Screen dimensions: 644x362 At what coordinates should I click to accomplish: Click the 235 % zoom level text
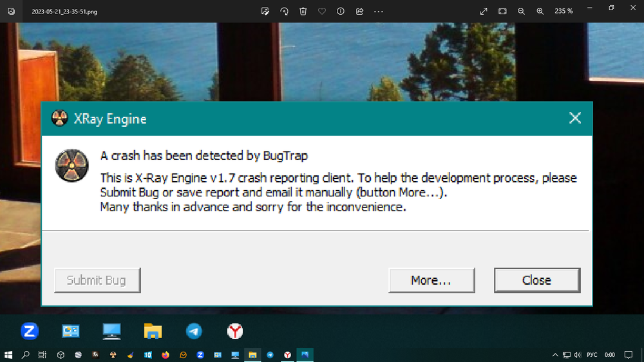pyautogui.click(x=563, y=12)
